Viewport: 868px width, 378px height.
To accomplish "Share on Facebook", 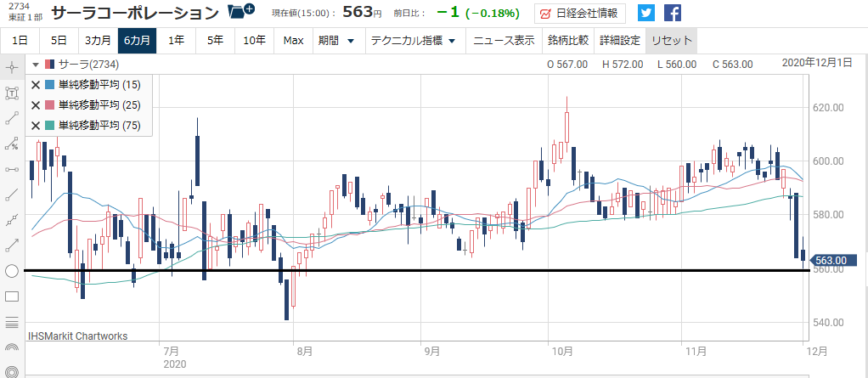I will point(672,13).
